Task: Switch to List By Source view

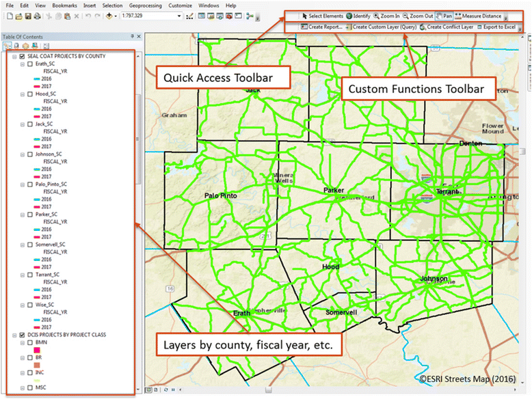Action: (16, 46)
